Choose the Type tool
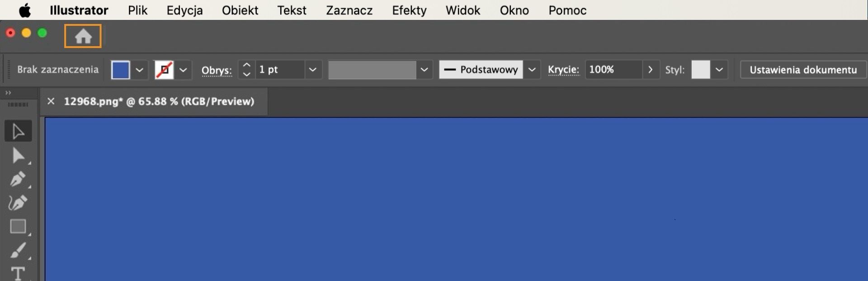The width and height of the screenshot is (868, 281). click(x=18, y=273)
